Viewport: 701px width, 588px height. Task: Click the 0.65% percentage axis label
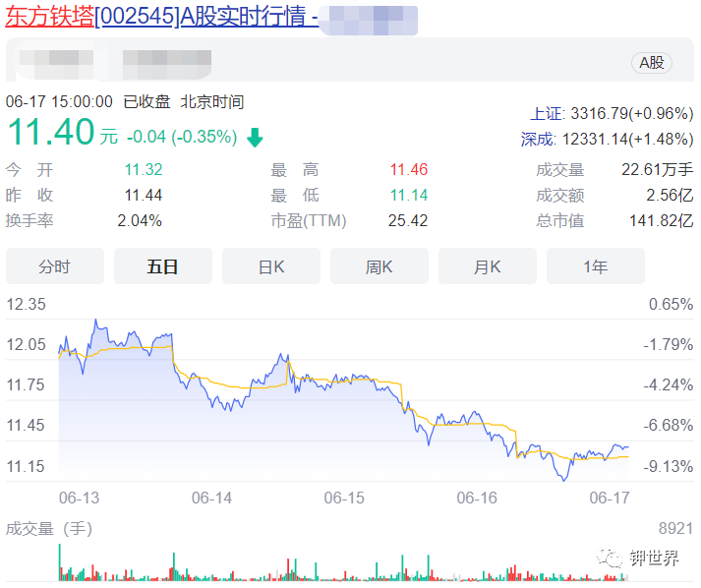(672, 305)
